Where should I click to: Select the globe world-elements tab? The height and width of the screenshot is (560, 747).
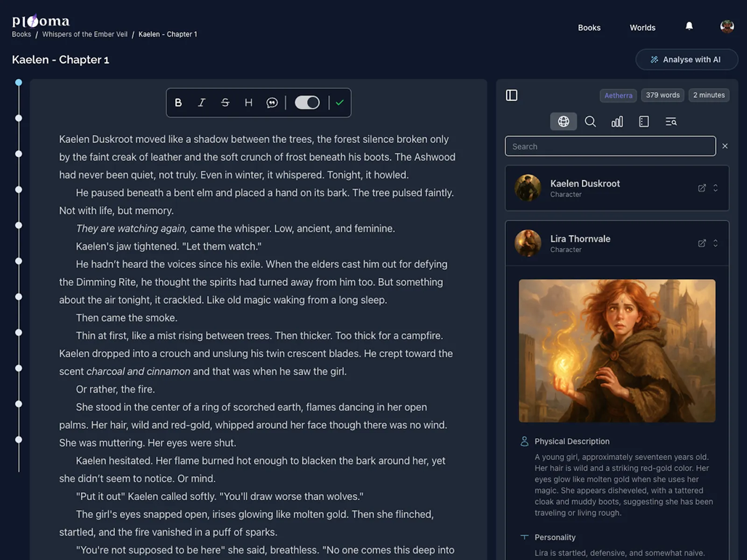point(564,122)
